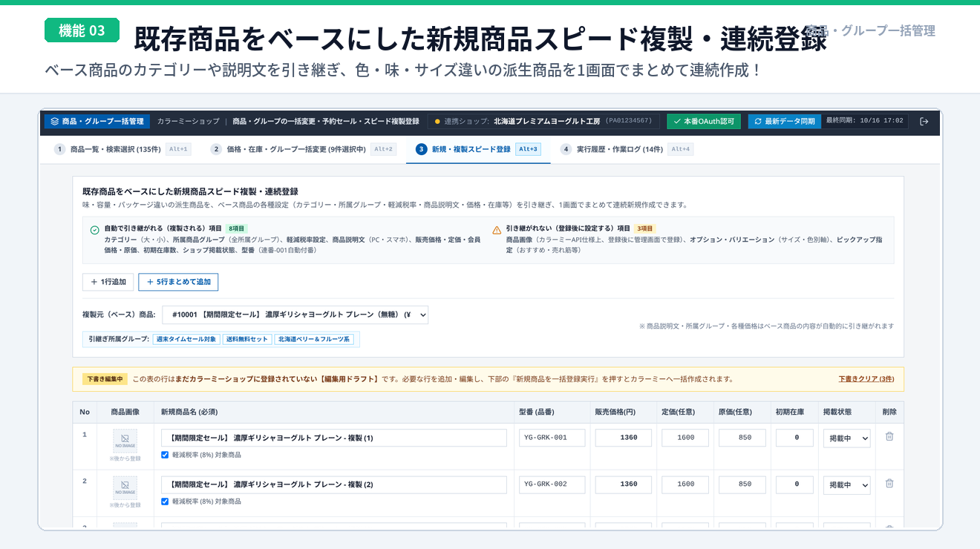The image size is (980, 549).
Task: Click the 下書きクリア (3件) link
Action: 866,379
